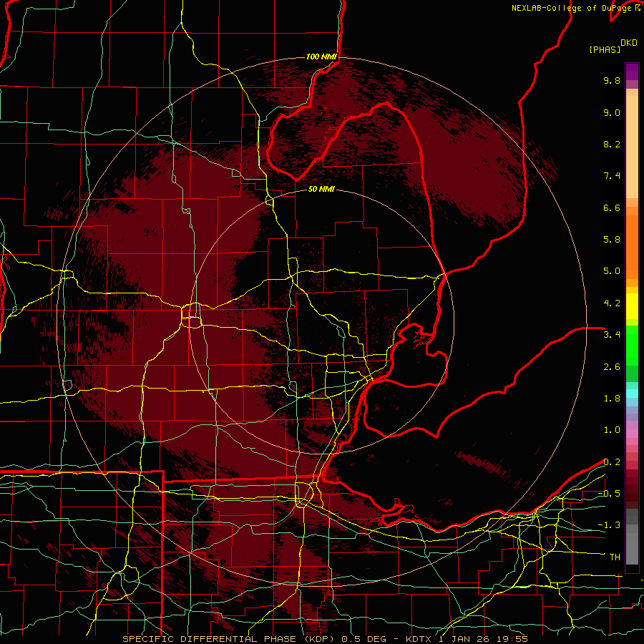644x644 pixels.
Task: Click the 9.8 value on the color scale
Action: [612, 80]
